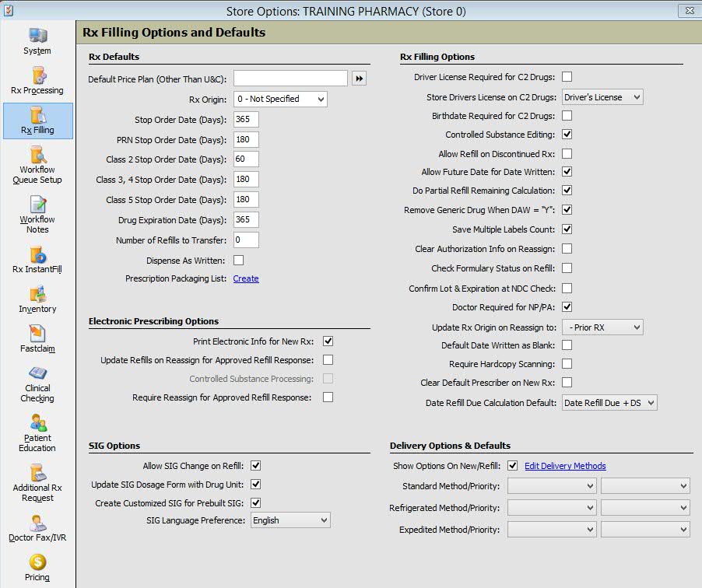Image resolution: width=702 pixels, height=588 pixels.
Task: Click the Drug Expiration Date days field
Action: pyautogui.click(x=246, y=219)
